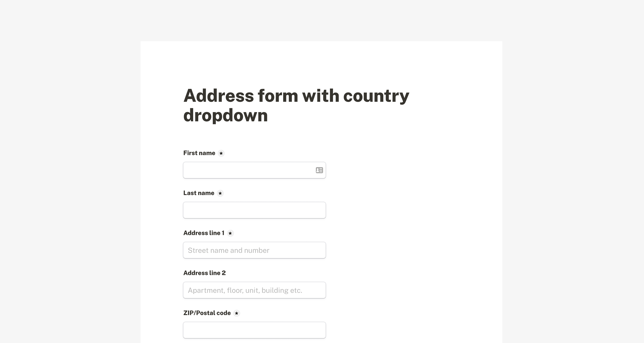Click the Last name label

click(198, 193)
